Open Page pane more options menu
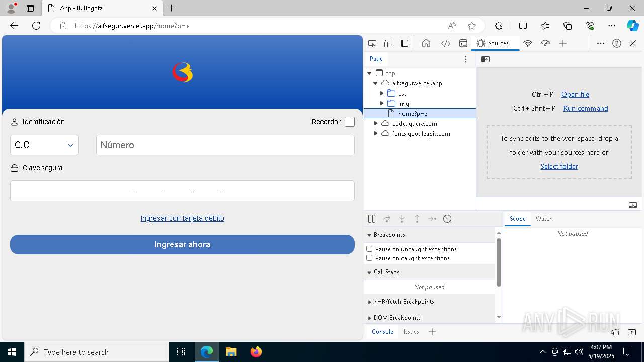Image resolution: width=644 pixels, height=362 pixels. tap(466, 59)
